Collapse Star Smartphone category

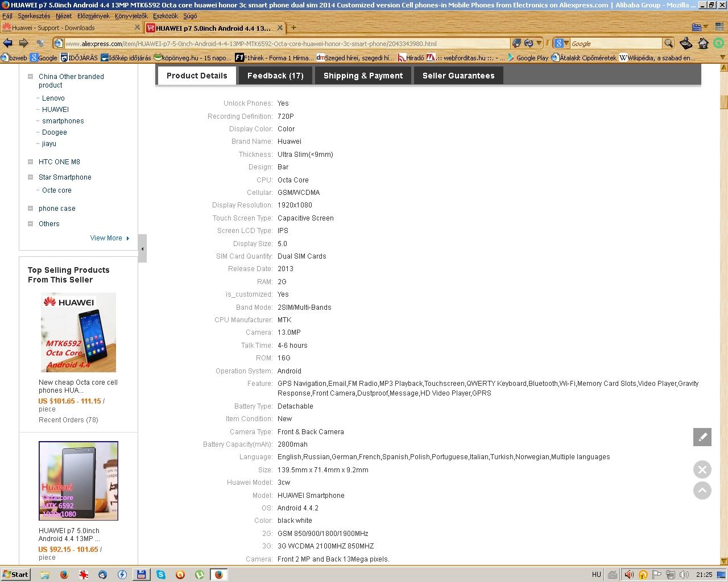(31, 177)
